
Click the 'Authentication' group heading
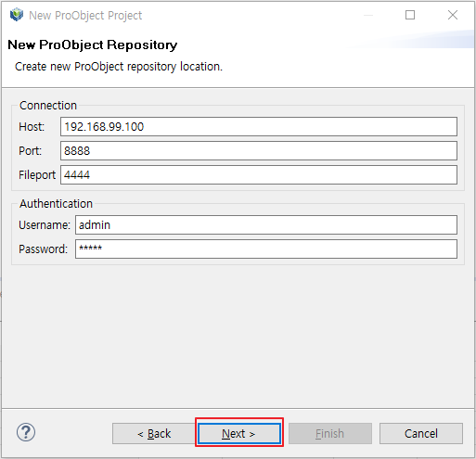[56, 204]
